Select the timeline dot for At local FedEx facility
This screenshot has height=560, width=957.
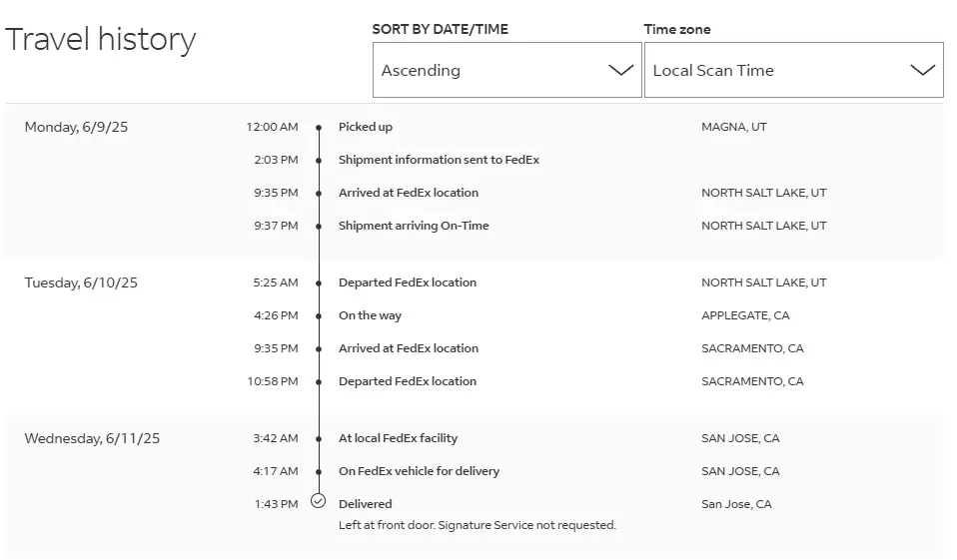319,439
